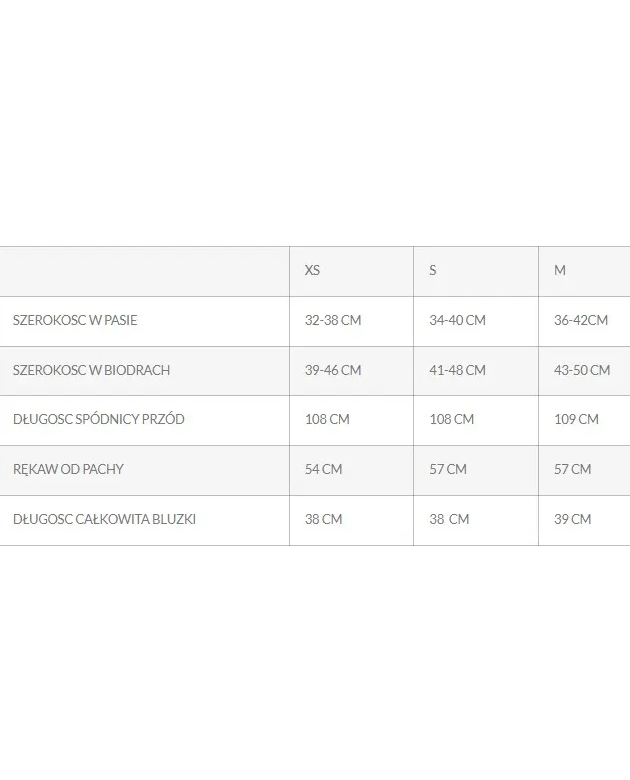
Task: Click the 32-38 CM waist cell
Action: (333, 321)
